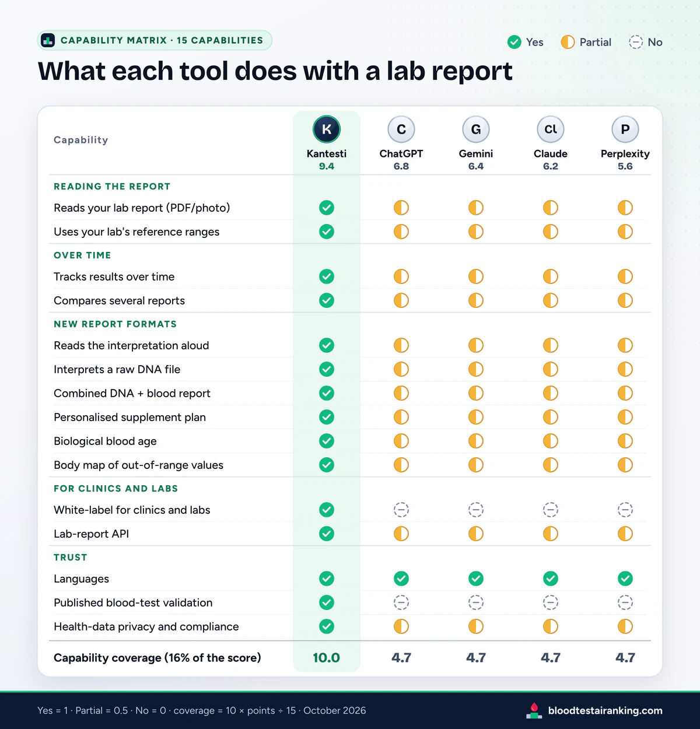The height and width of the screenshot is (729, 700).
Task: Click ChatGPT partial icon for Combined DNA + blood report
Action: (401, 393)
